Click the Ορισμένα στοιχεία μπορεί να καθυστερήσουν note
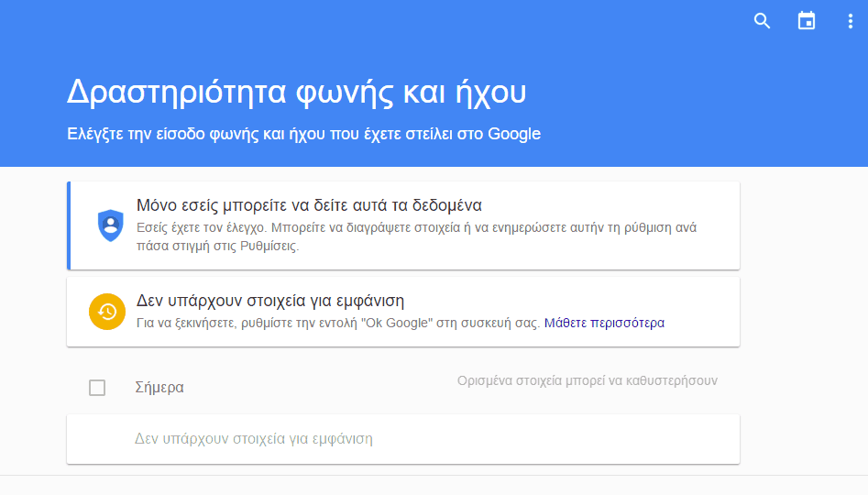This screenshot has height=495, width=868. [x=587, y=381]
